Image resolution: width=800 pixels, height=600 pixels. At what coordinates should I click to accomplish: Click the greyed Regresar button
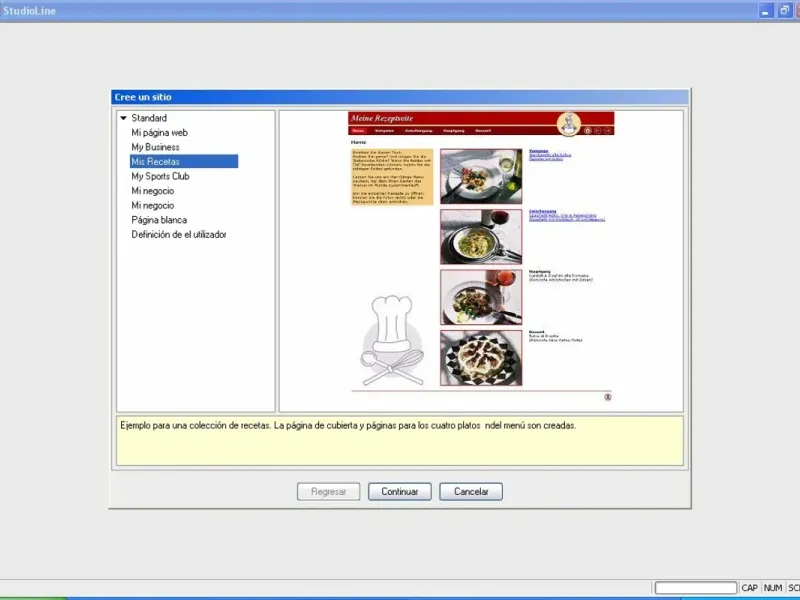[x=329, y=492]
